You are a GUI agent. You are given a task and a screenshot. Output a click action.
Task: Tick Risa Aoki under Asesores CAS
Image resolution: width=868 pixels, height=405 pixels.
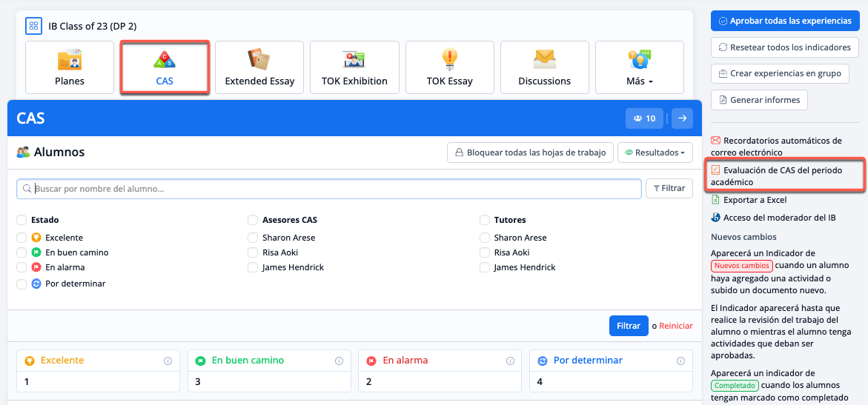[x=254, y=252]
